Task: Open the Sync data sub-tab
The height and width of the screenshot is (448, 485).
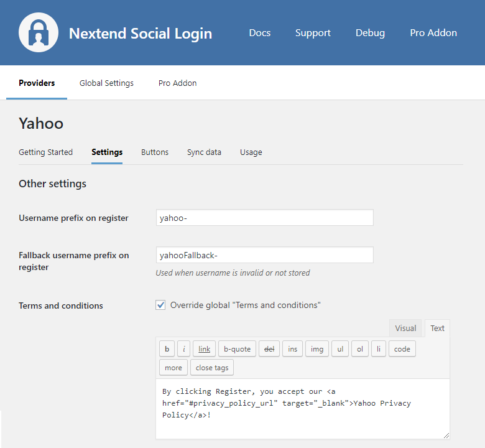Action: (x=204, y=152)
